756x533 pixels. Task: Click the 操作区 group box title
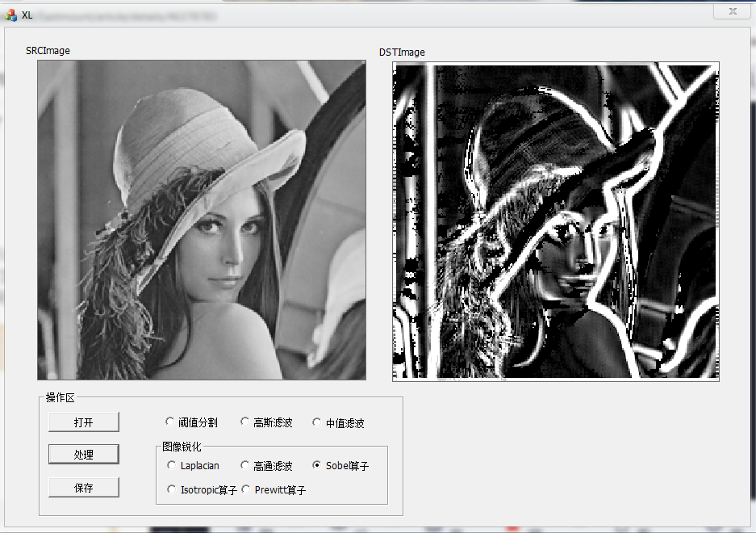click(58, 397)
